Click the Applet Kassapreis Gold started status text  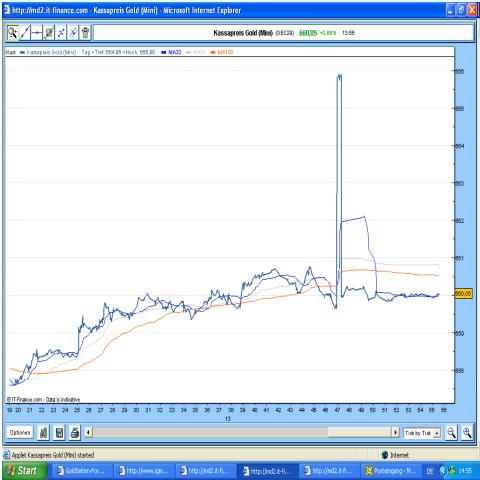tap(53, 455)
